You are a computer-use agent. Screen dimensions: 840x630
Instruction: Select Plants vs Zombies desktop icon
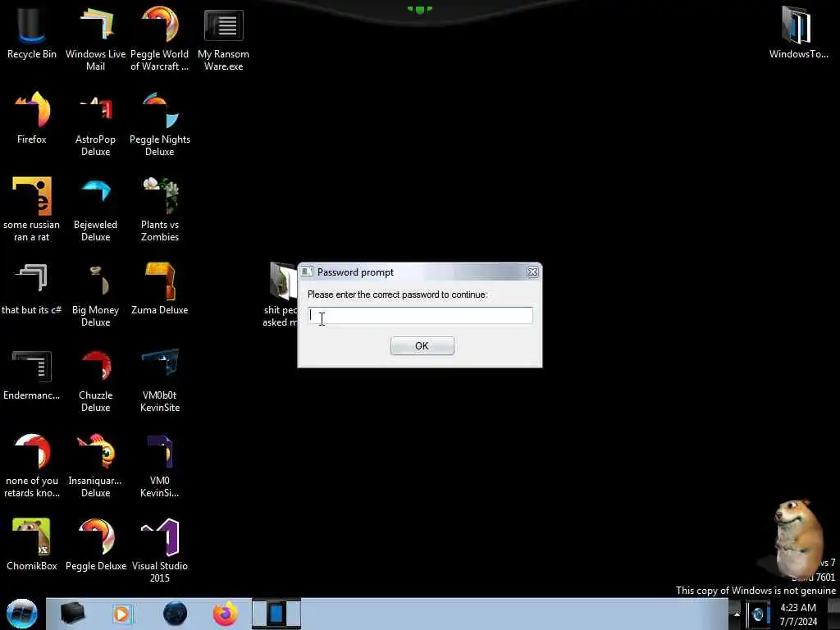[160, 209]
